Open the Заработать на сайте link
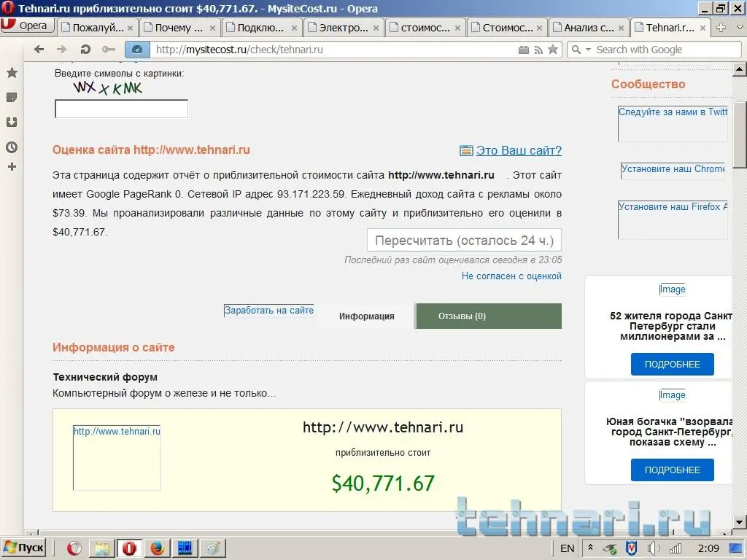The height and width of the screenshot is (560, 747). click(x=268, y=311)
